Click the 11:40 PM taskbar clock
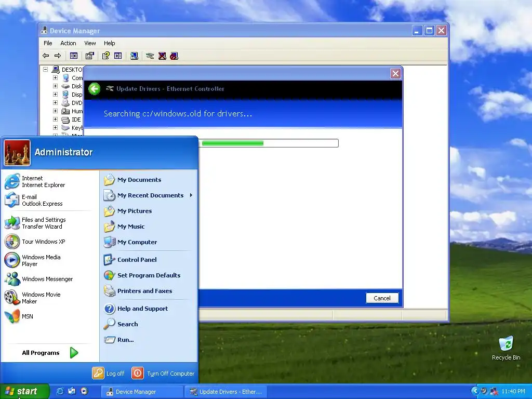The height and width of the screenshot is (399, 532). coord(513,392)
